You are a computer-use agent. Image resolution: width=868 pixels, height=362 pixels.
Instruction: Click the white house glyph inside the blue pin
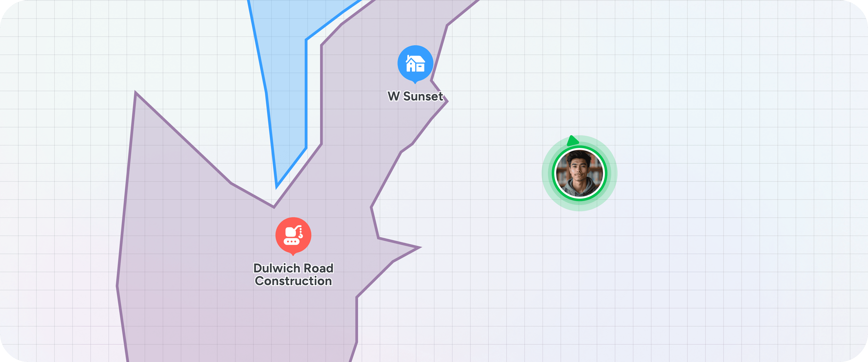[415, 64]
